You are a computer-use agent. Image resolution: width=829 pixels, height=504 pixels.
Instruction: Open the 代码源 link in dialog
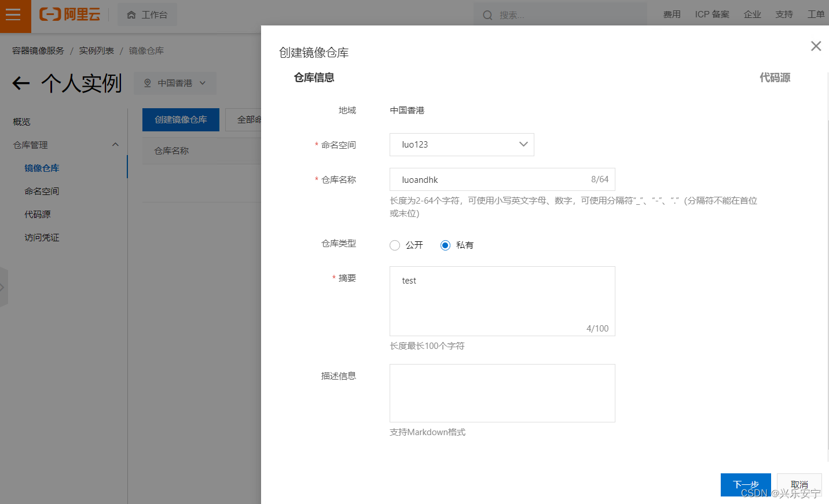[775, 77]
